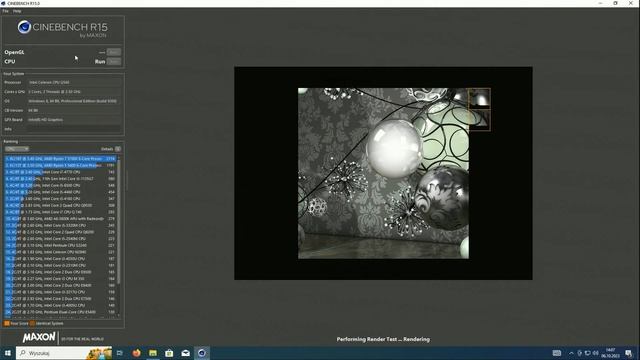Click the Cinebench taskbar icon

coord(202,353)
